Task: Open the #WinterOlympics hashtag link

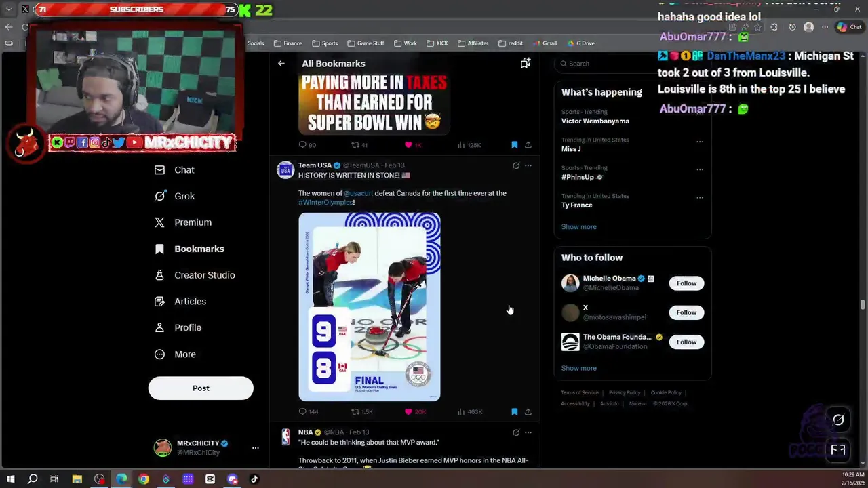Action: coord(325,202)
